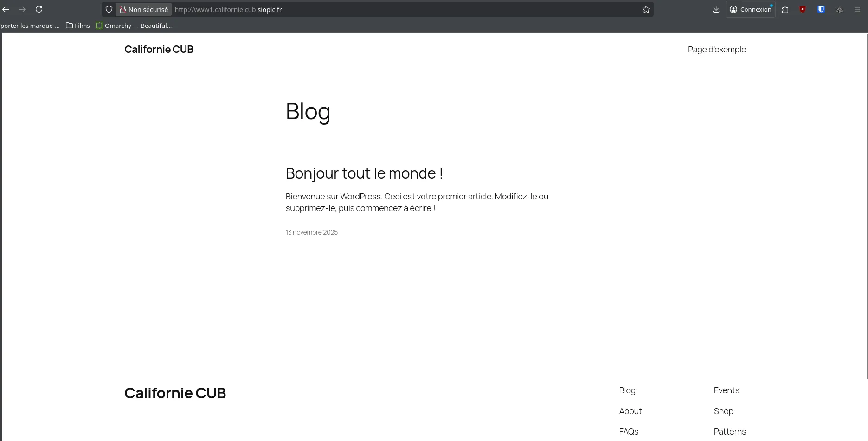Click the browser back arrow
This screenshot has height=441, width=868.
click(6, 9)
